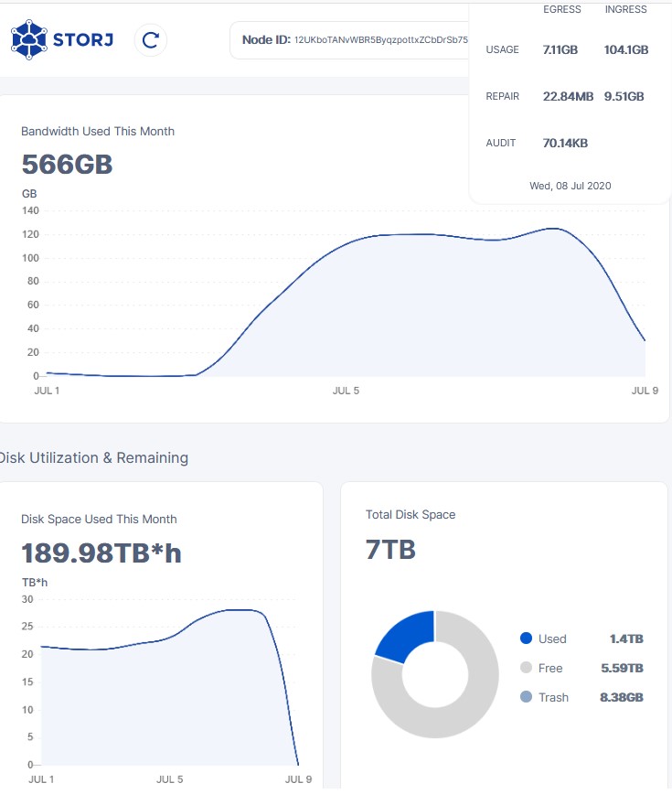The height and width of the screenshot is (794, 672).
Task: Click the Bandwidth Used This Month title
Action: [98, 131]
